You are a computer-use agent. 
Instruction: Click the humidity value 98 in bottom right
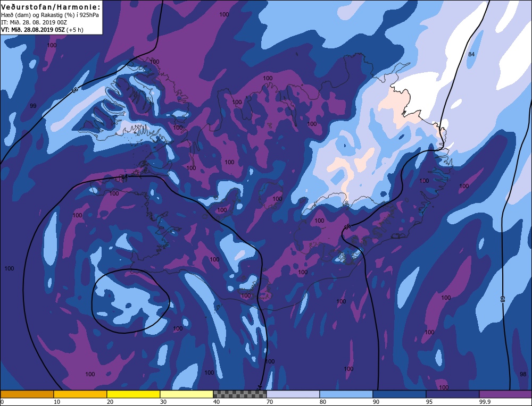(523, 374)
